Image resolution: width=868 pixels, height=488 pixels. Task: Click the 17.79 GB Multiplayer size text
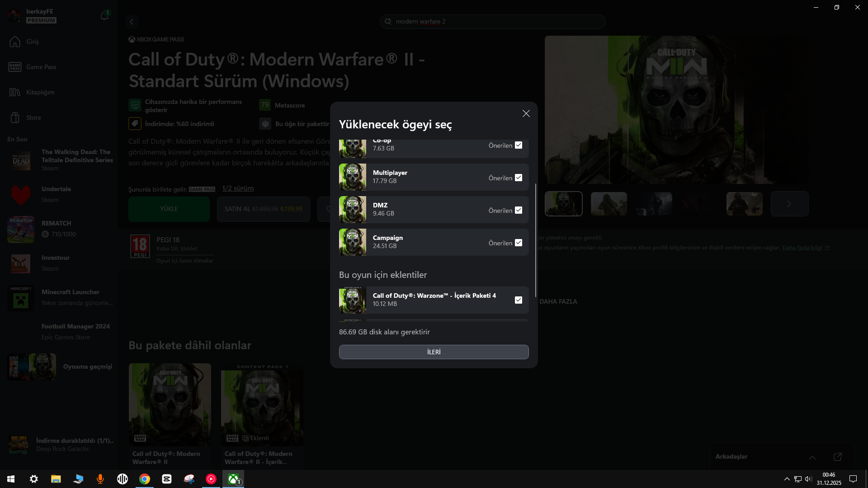pyautogui.click(x=385, y=181)
